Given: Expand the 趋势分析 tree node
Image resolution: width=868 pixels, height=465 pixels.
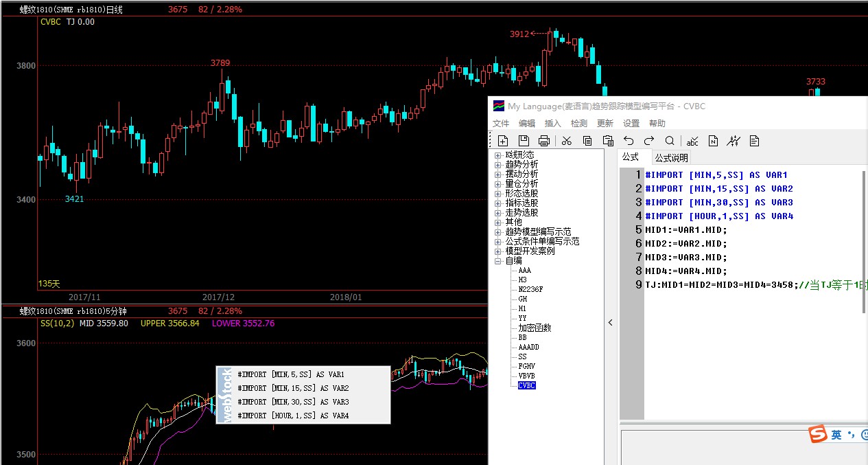Looking at the screenshot, I should point(497,165).
